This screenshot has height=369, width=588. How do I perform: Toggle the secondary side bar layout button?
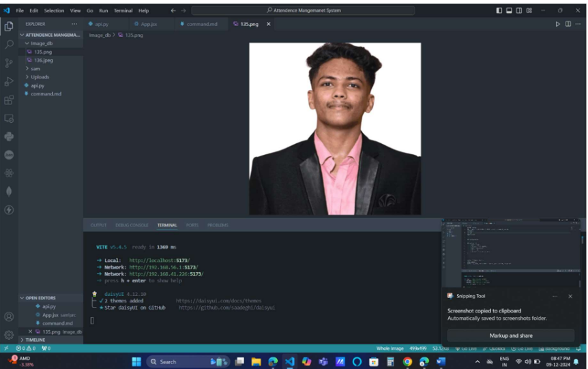[x=520, y=10]
